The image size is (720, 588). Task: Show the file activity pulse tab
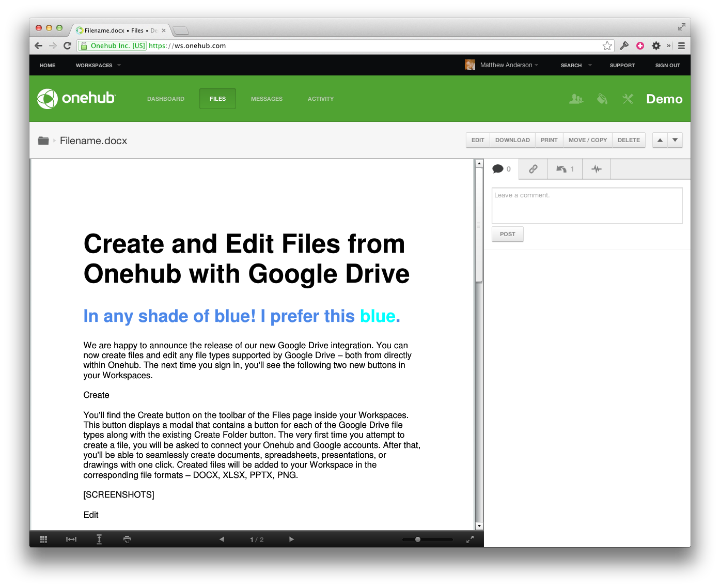click(597, 169)
